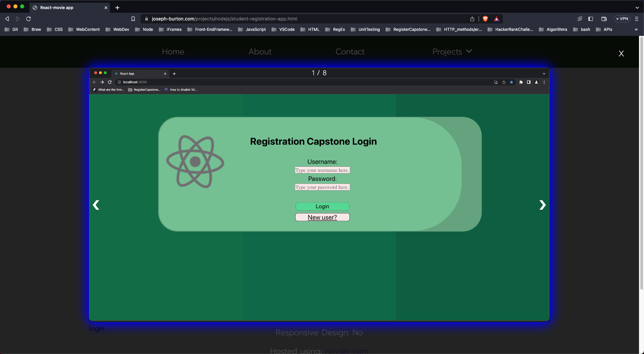Show next slide with right arrow
This screenshot has height=354, width=644.
pos(542,205)
